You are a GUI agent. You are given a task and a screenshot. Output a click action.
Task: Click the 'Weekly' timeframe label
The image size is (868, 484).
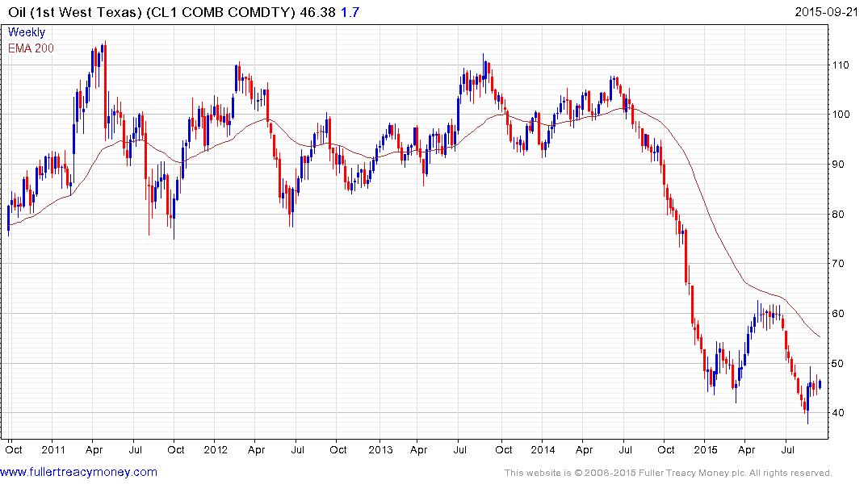pyautogui.click(x=27, y=32)
